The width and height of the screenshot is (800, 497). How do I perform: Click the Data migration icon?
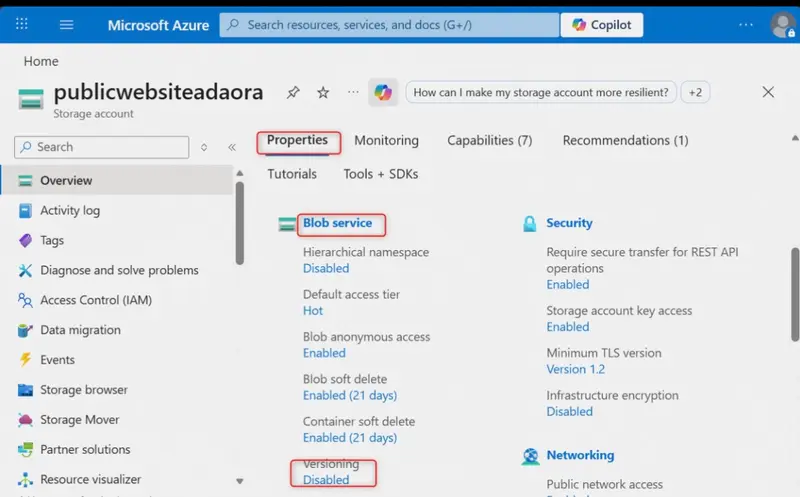pos(25,330)
